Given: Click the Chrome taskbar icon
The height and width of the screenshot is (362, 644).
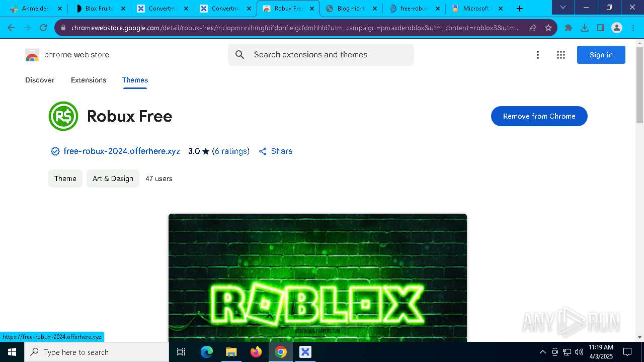Looking at the screenshot, I should click(x=281, y=352).
